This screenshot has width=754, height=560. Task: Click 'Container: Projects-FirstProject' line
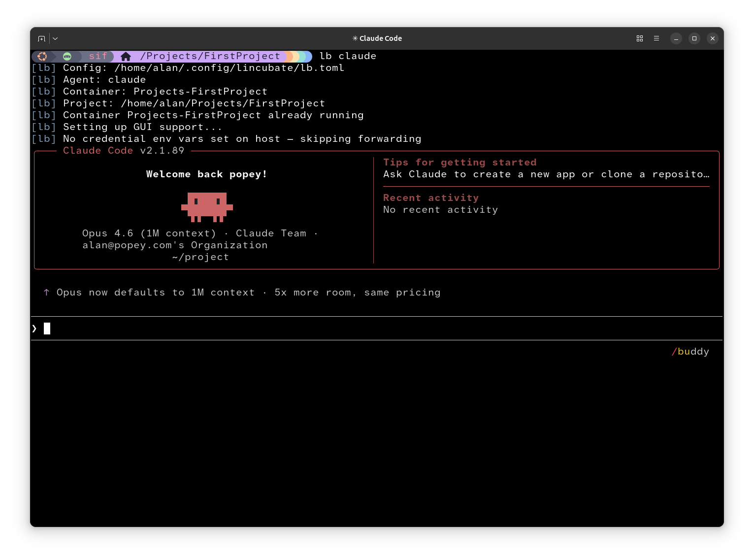tap(150, 92)
